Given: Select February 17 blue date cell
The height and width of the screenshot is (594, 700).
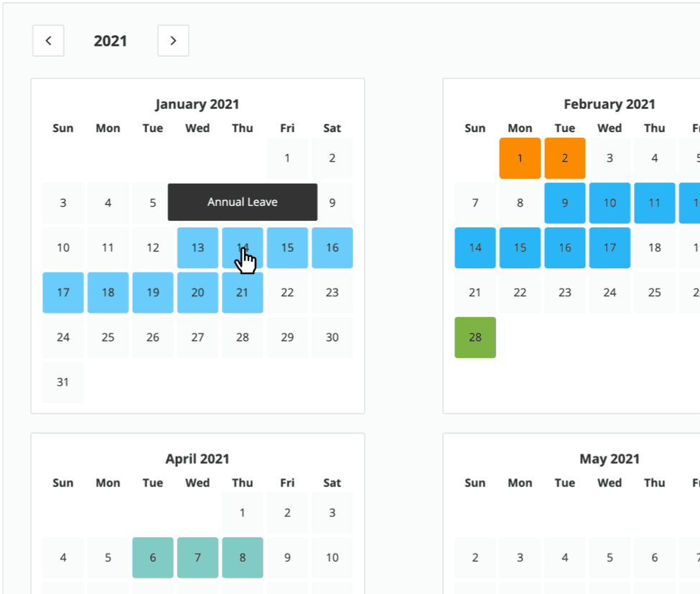Looking at the screenshot, I should (610, 248).
